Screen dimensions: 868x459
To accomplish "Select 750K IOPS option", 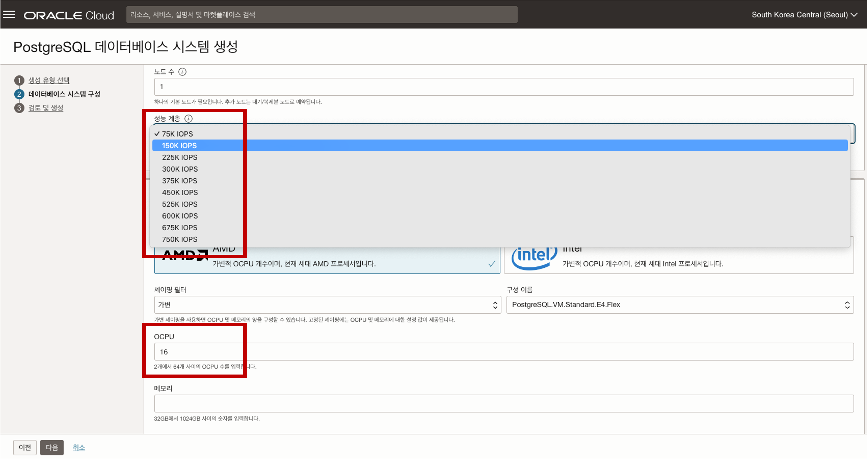I will click(x=500, y=240).
